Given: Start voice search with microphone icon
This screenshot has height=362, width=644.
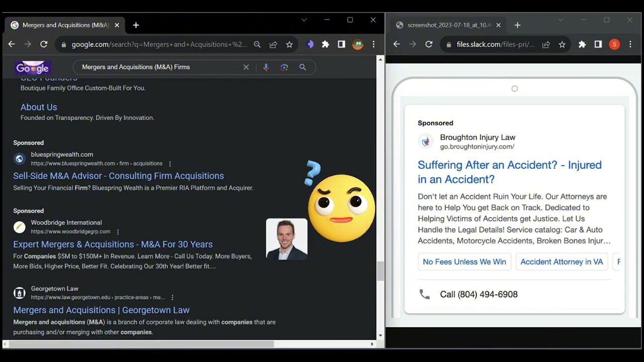Looking at the screenshot, I should click(x=266, y=67).
